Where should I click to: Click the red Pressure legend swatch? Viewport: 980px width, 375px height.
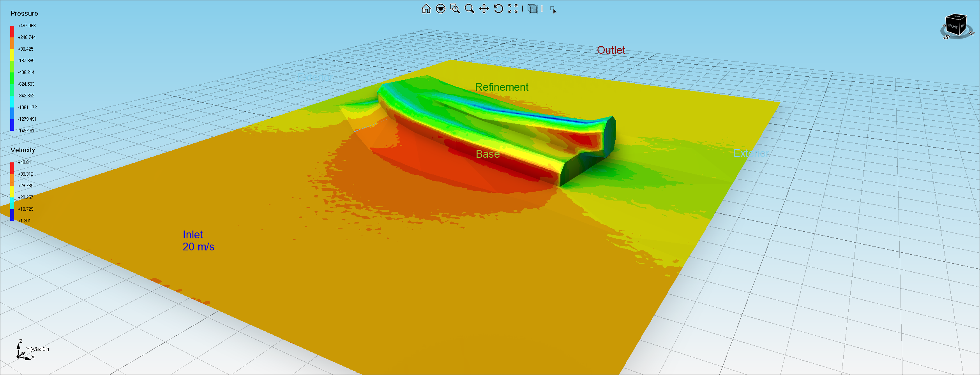pos(12,31)
